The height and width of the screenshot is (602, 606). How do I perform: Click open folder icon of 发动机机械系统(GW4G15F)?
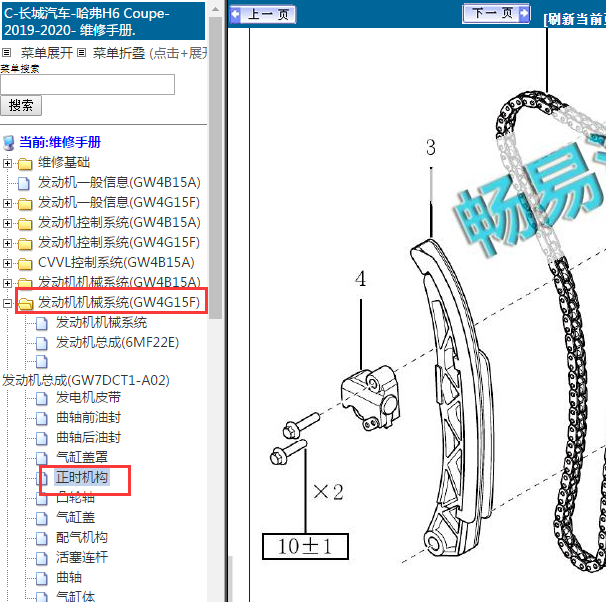(x=26, y=304)
